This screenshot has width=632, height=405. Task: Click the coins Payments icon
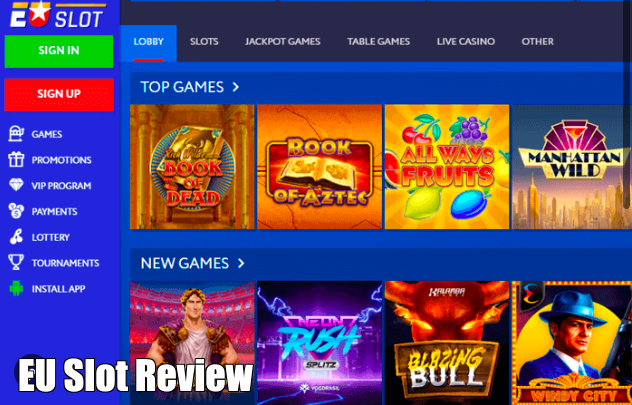(x=16, y=211)
